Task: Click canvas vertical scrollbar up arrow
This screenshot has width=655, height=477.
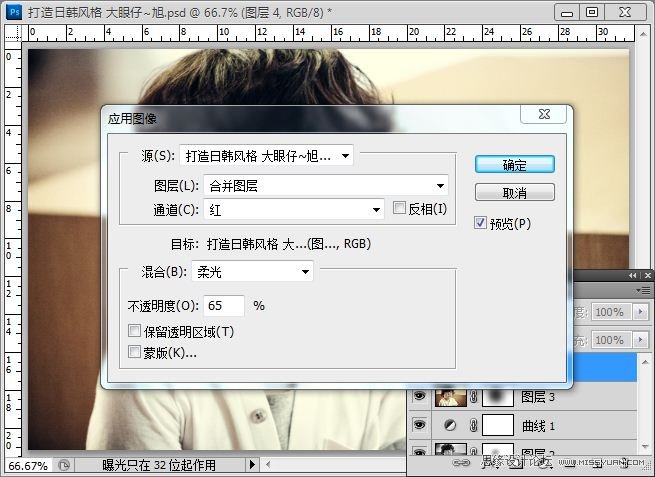Action: click(x=643, y=33)
